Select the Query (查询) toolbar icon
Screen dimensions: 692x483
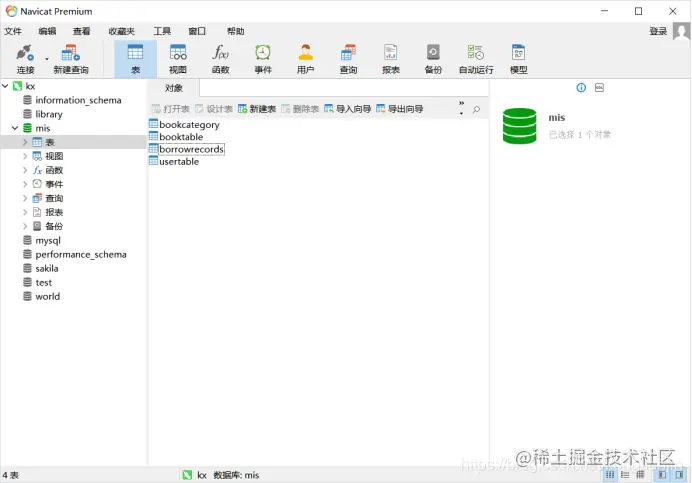(x=348, y=59)
